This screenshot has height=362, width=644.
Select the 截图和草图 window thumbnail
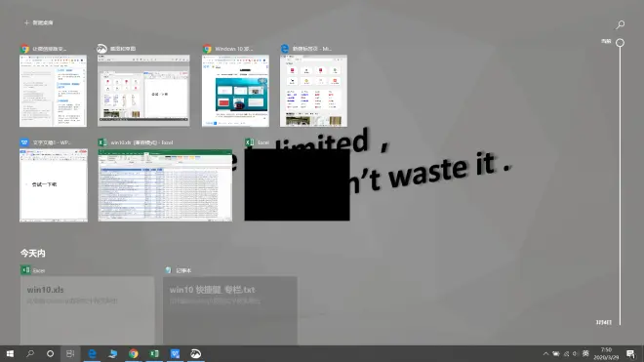[143, 91]
